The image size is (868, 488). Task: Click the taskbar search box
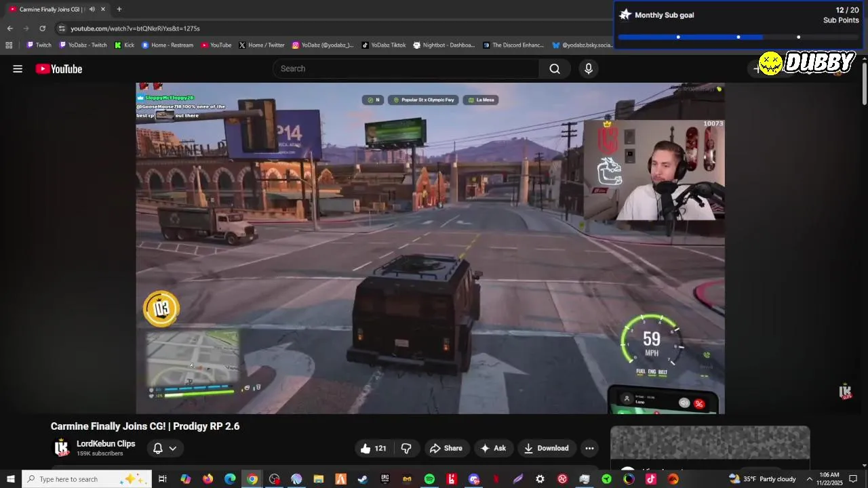coord(87,479)
